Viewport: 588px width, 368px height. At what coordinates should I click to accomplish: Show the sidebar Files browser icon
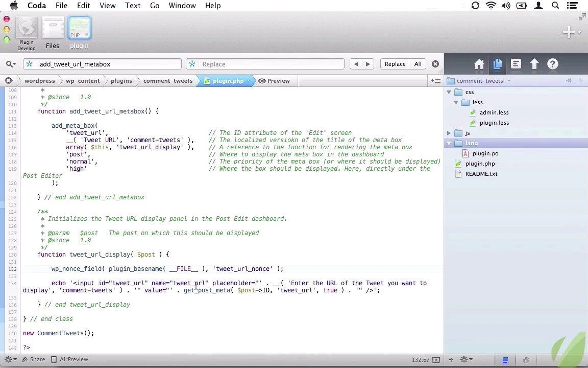coord(497,64)
